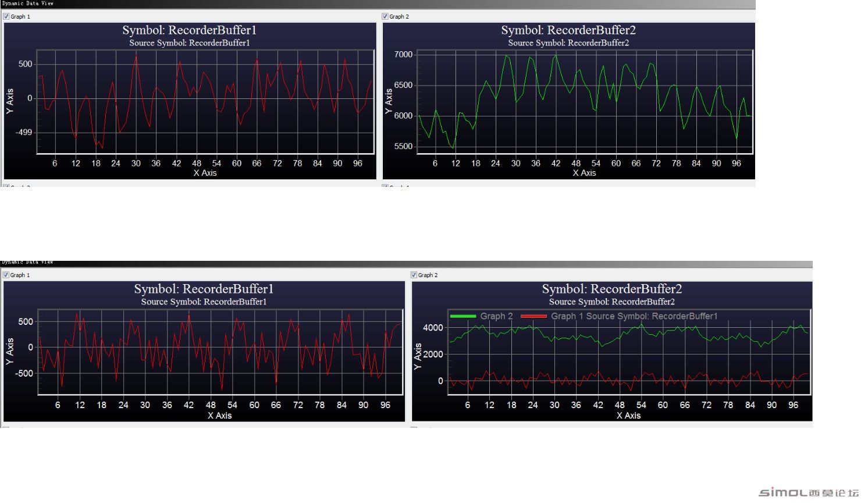The width and height of the screenshot is (868, 503).
Task: Click the '-500' Y axis value
Action: (x=24, y=373)
